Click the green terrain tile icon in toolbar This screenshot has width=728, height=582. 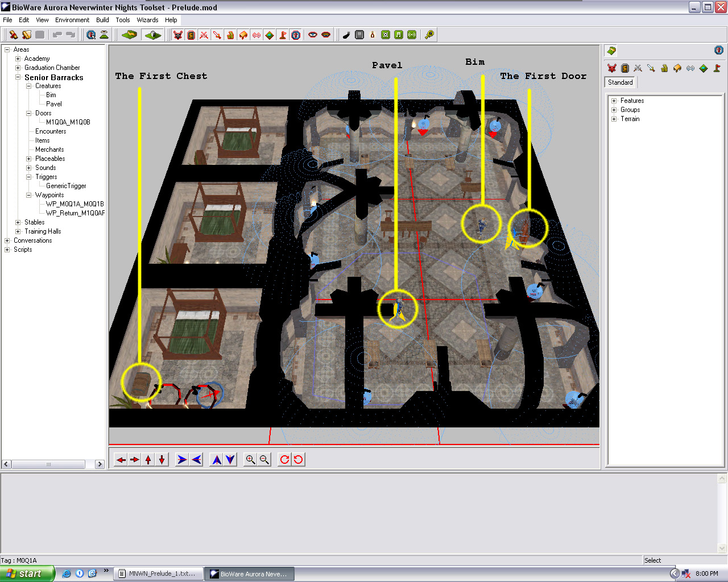(x=130, y=35)
